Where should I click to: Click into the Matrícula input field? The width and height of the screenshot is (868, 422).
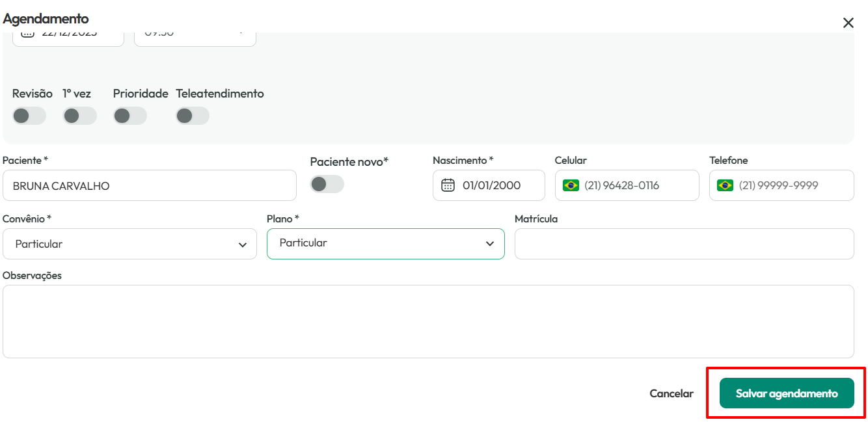coord(685,244)
